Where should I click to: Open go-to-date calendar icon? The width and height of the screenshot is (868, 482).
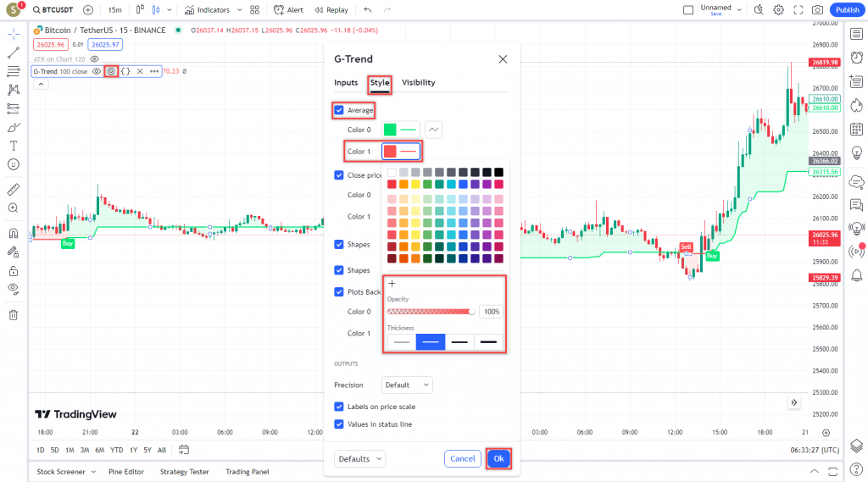pyautogui.click(x=184, y=450)
